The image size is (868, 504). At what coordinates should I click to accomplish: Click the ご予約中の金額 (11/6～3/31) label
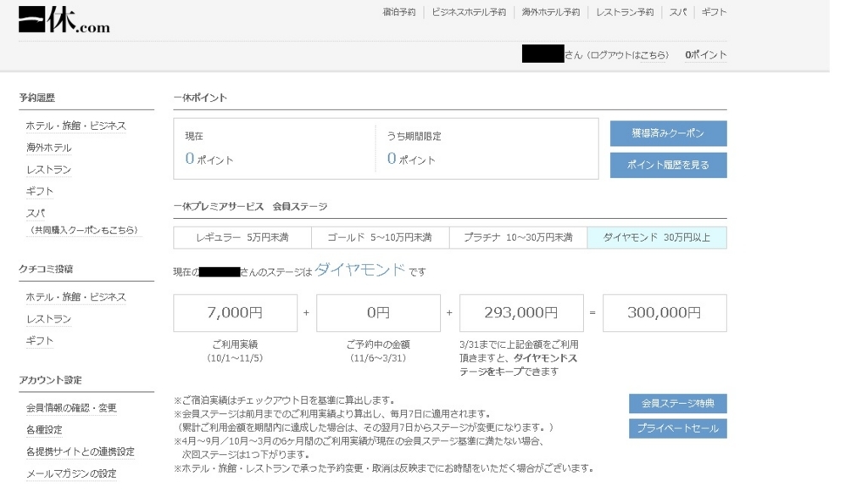pos(378,351)
